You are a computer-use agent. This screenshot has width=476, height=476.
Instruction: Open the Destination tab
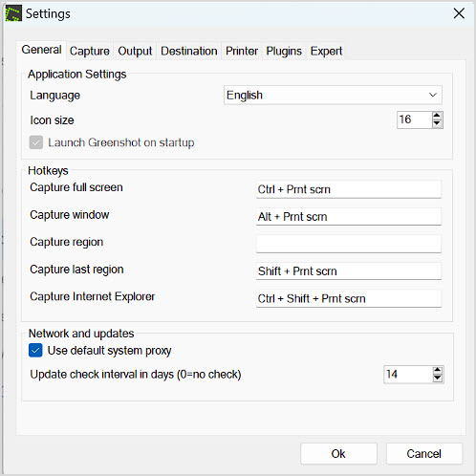tap(189, 51)
